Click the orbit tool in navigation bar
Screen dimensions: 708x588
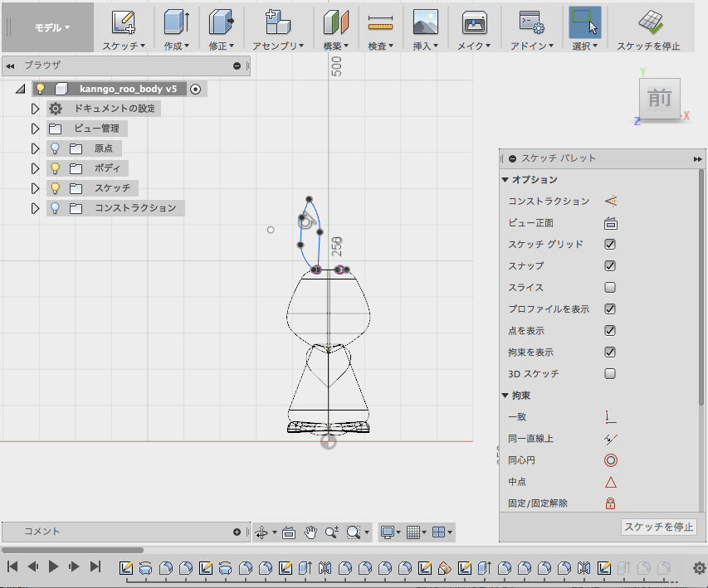tap(261, 532)
